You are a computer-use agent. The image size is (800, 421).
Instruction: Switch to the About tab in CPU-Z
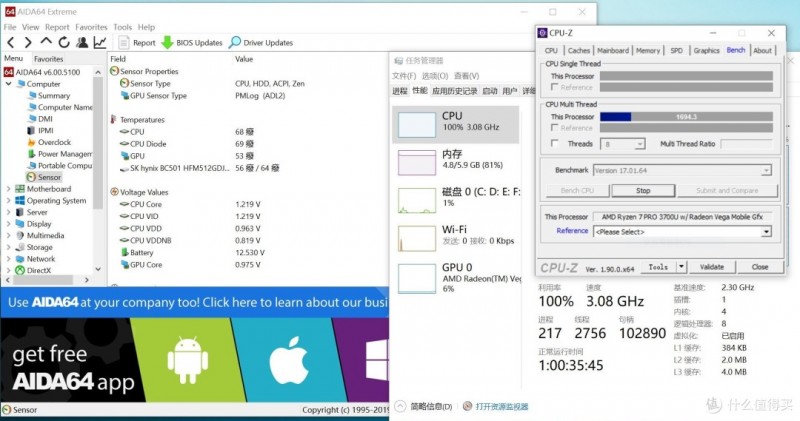pyautogui.click(x=762, y=51)
